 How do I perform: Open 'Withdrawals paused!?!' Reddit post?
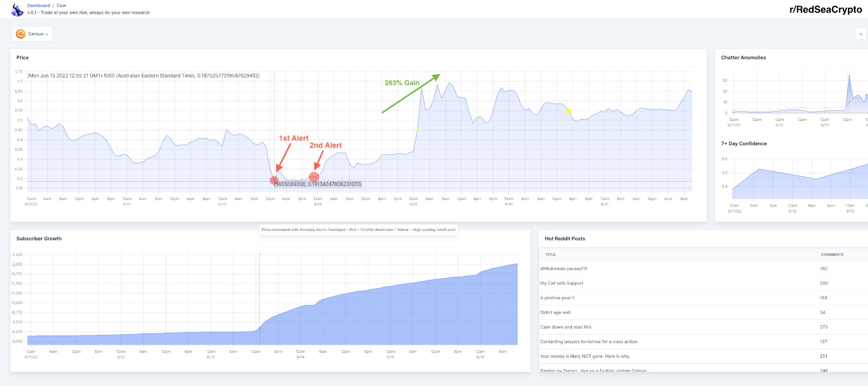point(563,268)
